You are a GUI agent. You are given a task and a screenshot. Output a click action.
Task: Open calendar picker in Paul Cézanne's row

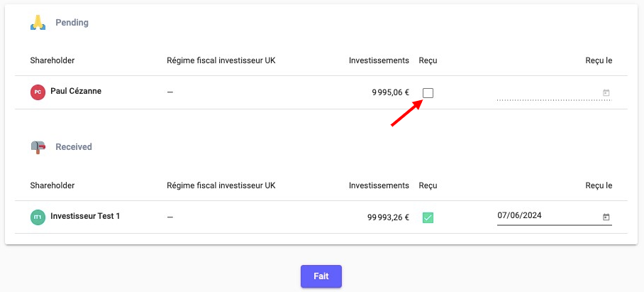click(606, 93)
